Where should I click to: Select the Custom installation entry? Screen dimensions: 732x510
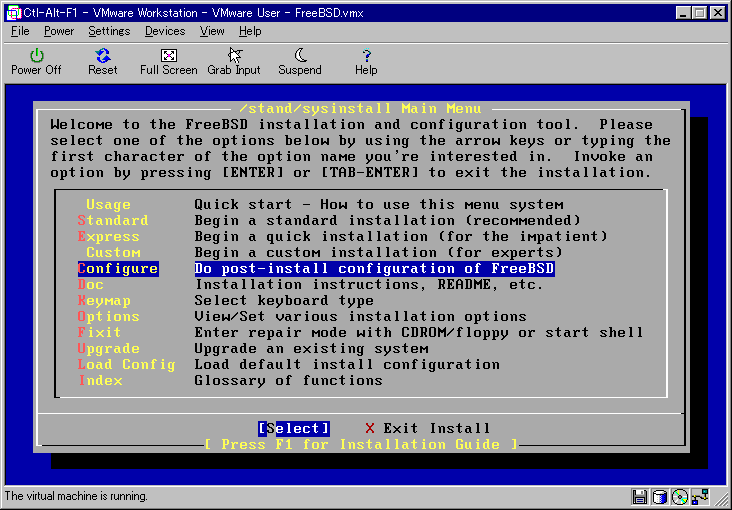click(113, 253)
